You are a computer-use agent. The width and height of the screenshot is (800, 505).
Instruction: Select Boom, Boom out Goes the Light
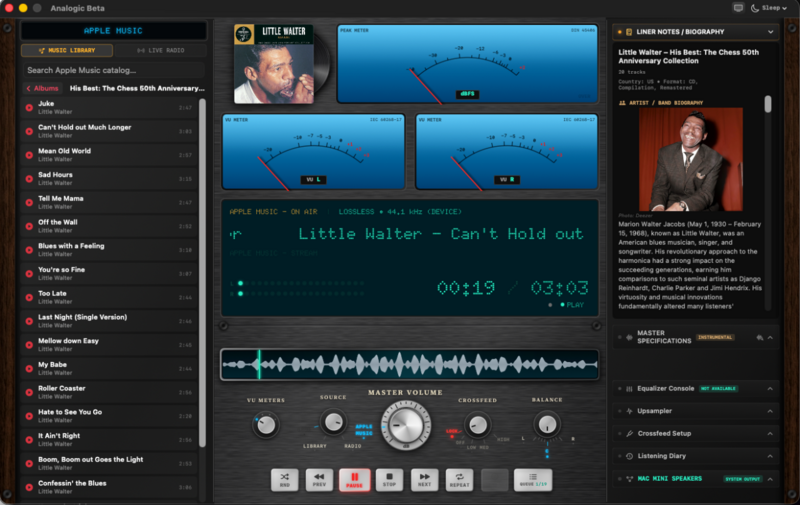(x=110, y=463)
